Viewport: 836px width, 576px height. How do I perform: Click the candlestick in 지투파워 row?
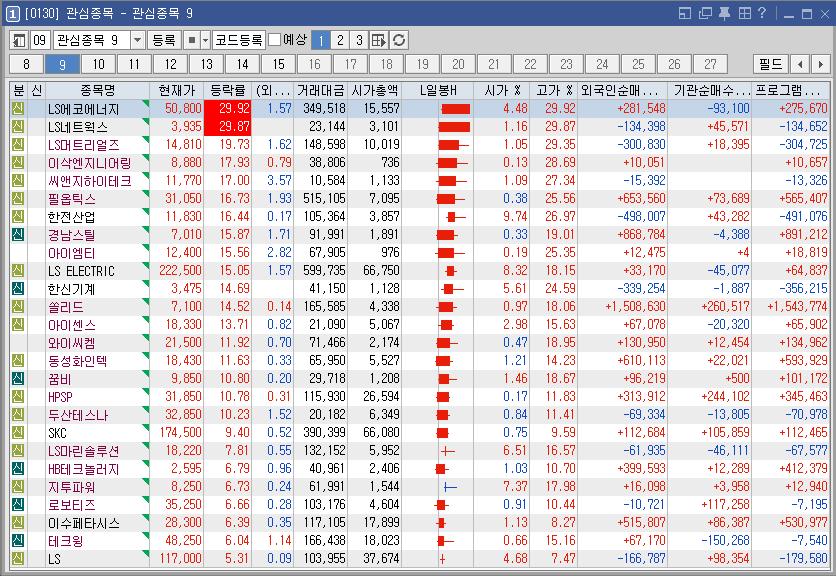point(451,487)
